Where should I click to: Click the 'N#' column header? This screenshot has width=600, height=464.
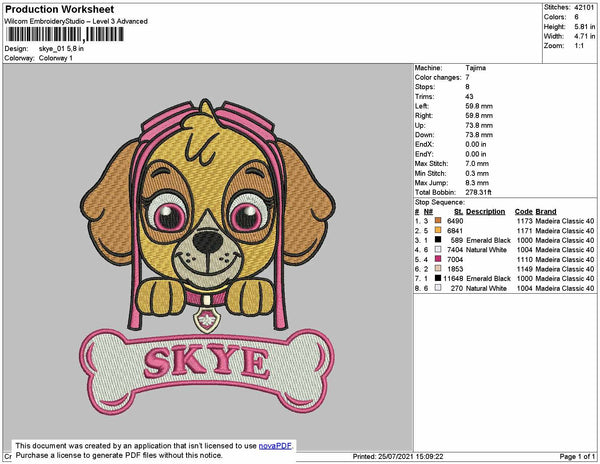pos(428,212)
